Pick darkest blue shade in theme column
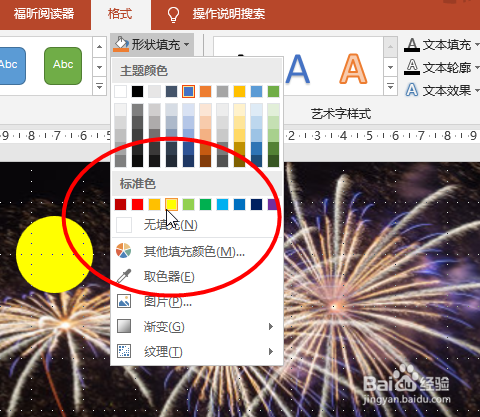The width and height of the screenshot is (480, 417). point(188,161)
